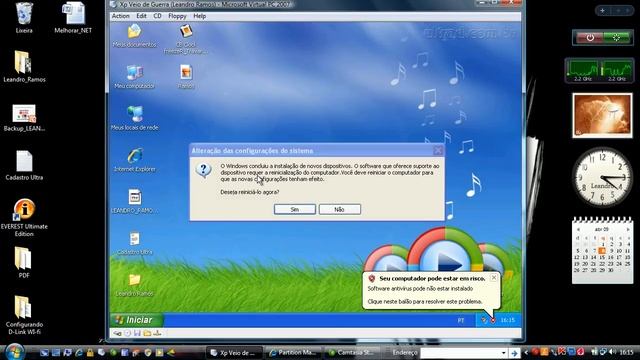Click the CD drive status icon in Virtual PC
This screenshot has width=640, height=360.
[x=128, y=333]
